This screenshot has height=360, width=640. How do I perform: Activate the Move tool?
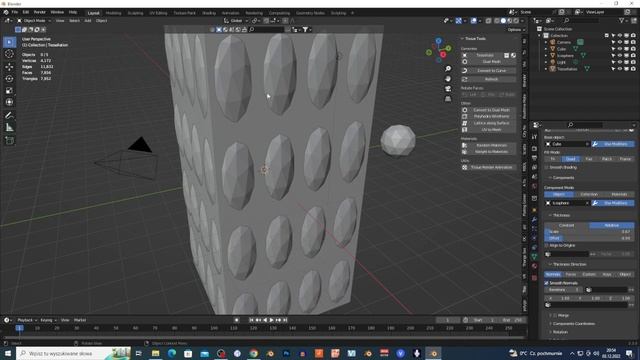tap(9, 67)
